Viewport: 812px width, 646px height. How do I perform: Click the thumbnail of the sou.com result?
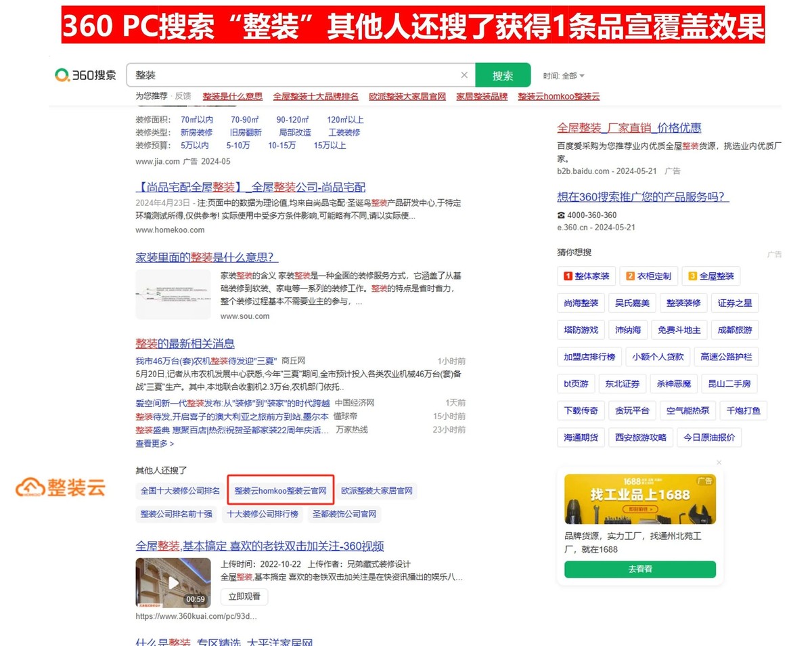tap(173, 295)
